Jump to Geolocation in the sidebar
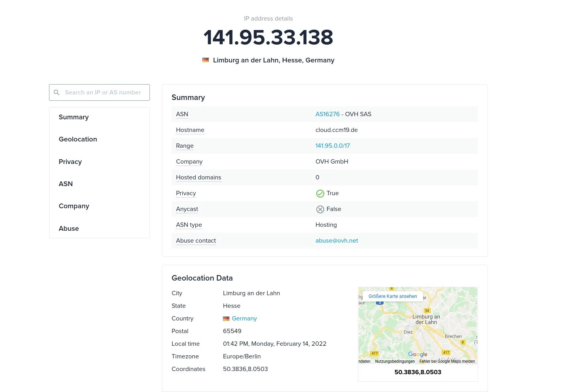 (x=78, y=139)
